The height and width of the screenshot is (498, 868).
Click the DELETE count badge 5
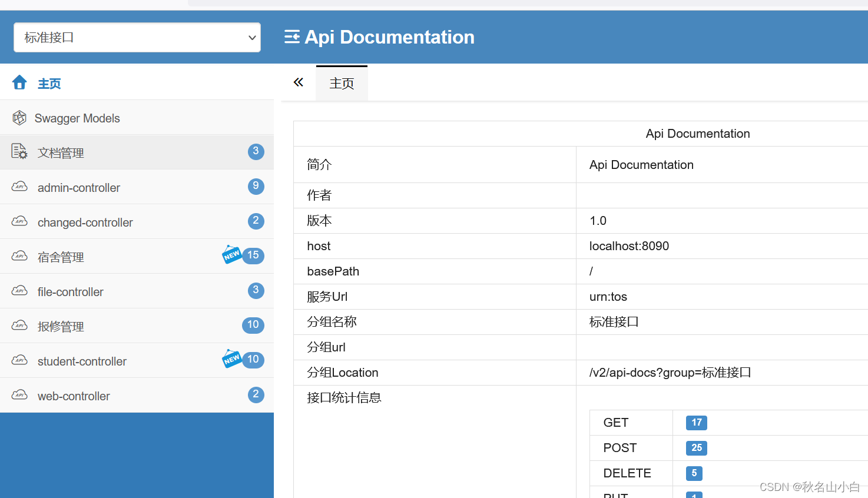694,473
